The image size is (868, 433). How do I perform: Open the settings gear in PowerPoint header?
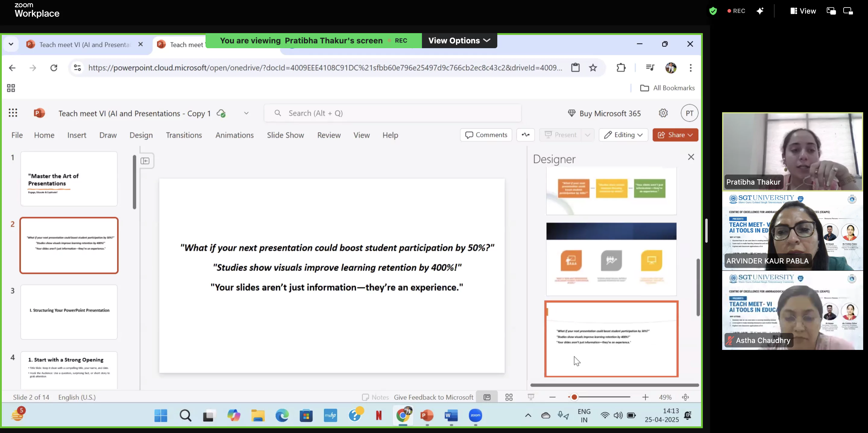click(663, 113)
